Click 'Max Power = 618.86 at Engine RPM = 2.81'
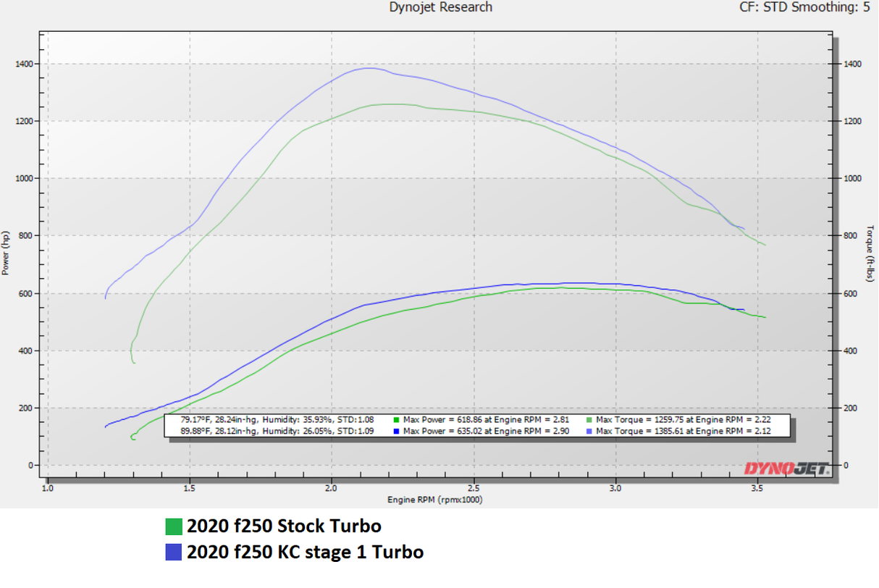Image resolution: width=879 pixels, height=588 pixels. [487, 420]
